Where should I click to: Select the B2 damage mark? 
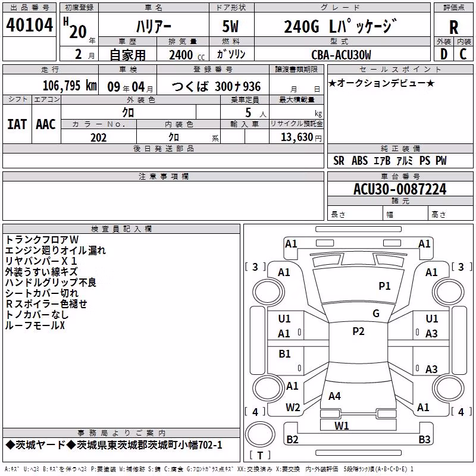tap(292, 439)
